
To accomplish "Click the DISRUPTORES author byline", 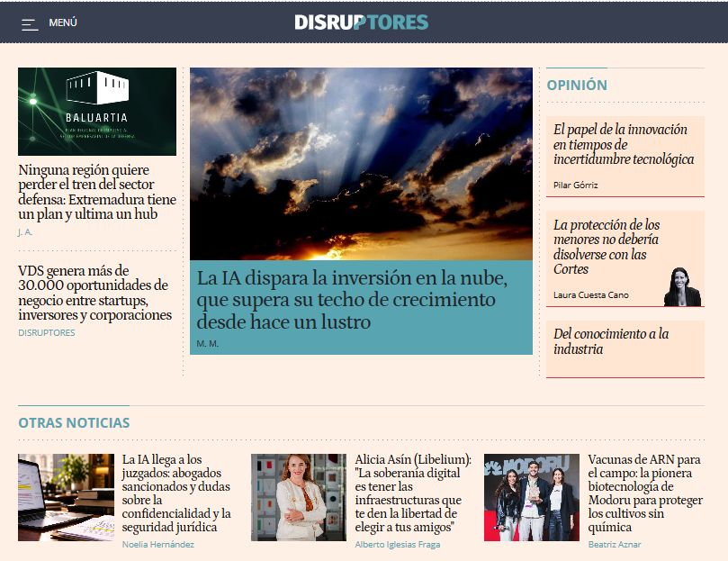I will [x=47, y=333].
